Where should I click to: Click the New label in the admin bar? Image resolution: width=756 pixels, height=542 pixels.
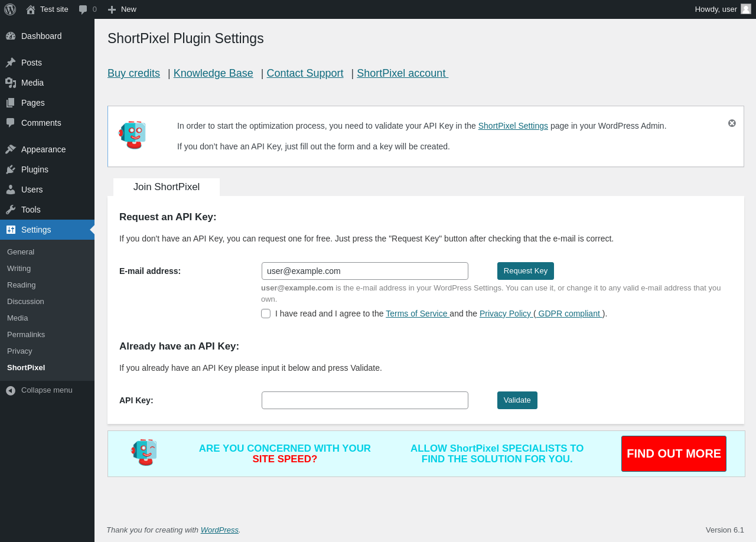click(x=129, y=9)
